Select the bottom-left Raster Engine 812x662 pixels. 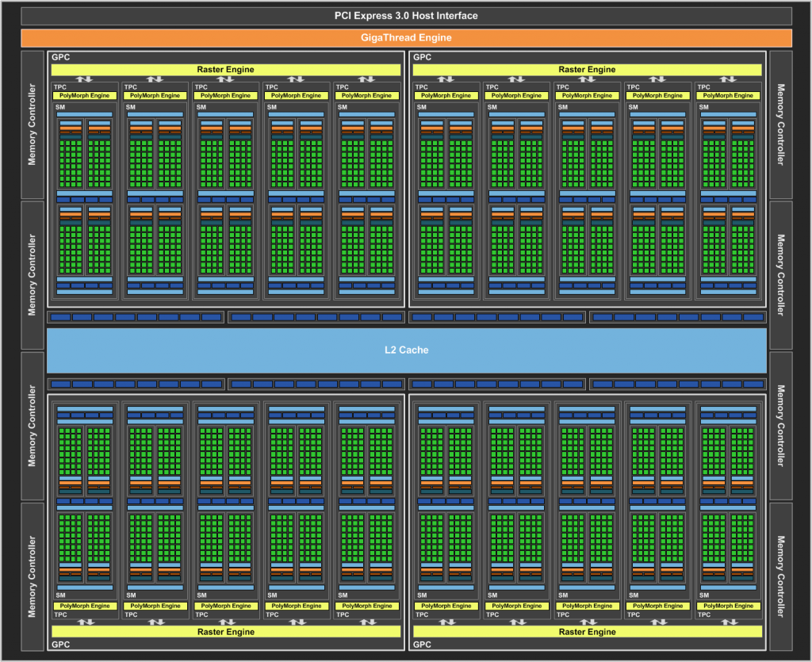(226, 632)
